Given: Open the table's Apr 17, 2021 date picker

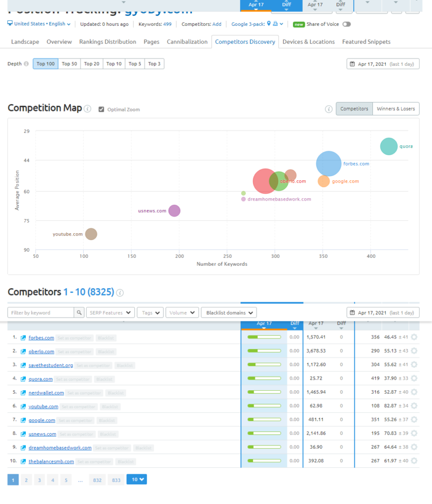Looking at the screenshot, I should 383,313.
